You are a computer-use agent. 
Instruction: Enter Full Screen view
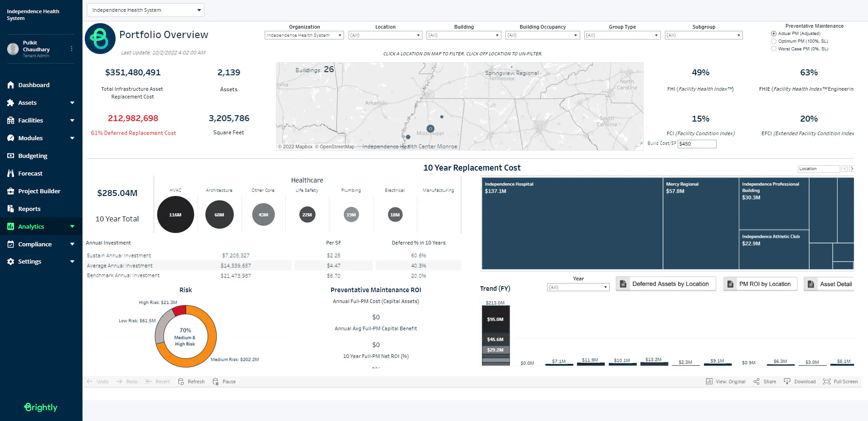pos(827,382)
